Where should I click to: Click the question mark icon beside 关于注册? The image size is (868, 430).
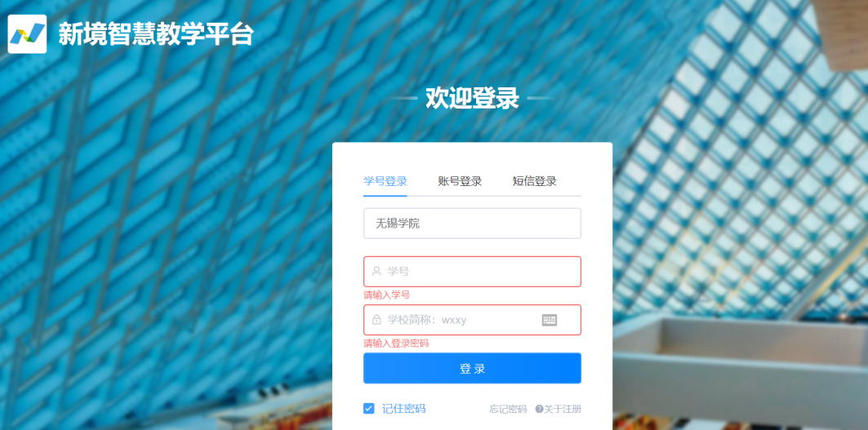coord(539,409)
